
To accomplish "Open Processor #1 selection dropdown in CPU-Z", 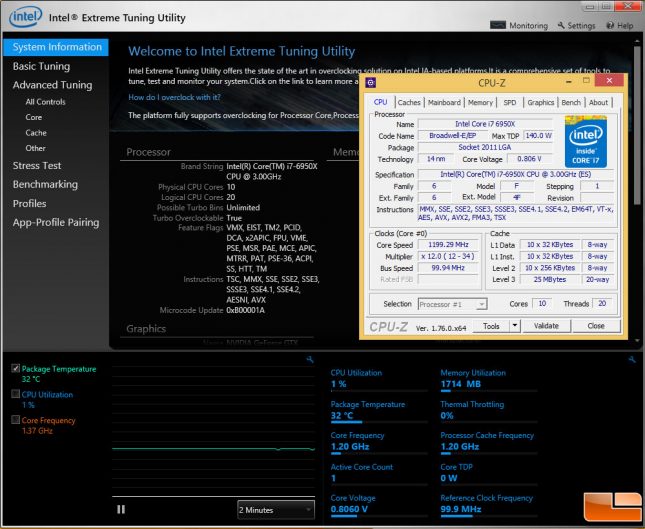I will point(452,304).
